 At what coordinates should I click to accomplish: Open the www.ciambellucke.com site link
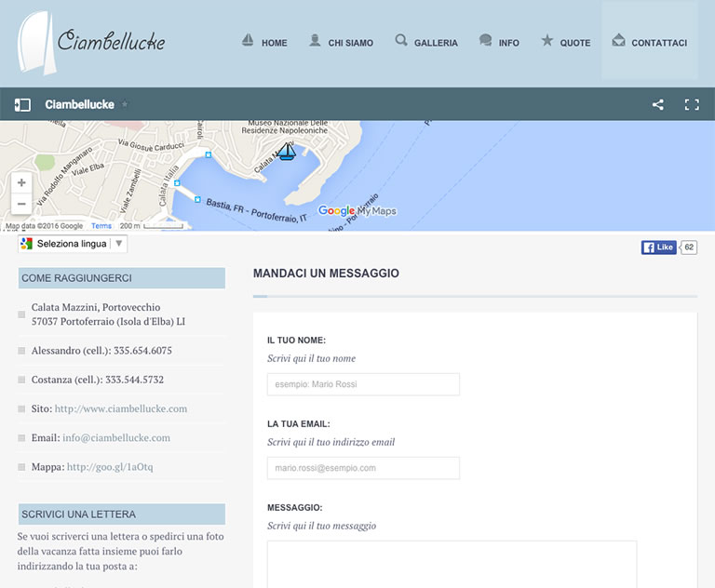click(x=121, y=408)
